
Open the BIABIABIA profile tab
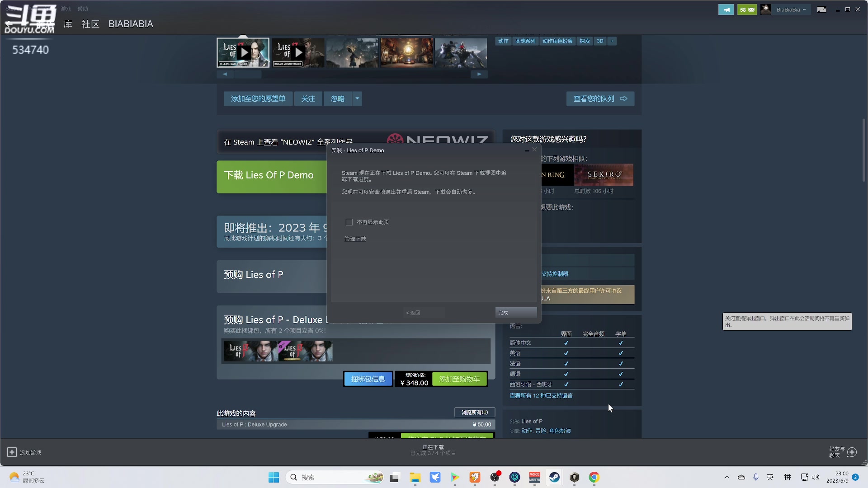click(x=131, y=24)
